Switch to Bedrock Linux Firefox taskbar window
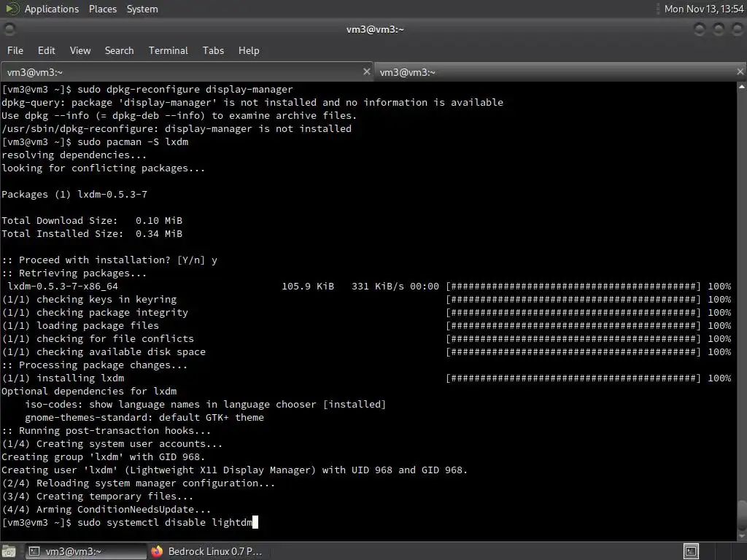747x560 pixels. pyautogui.click(x=206, y=551)
